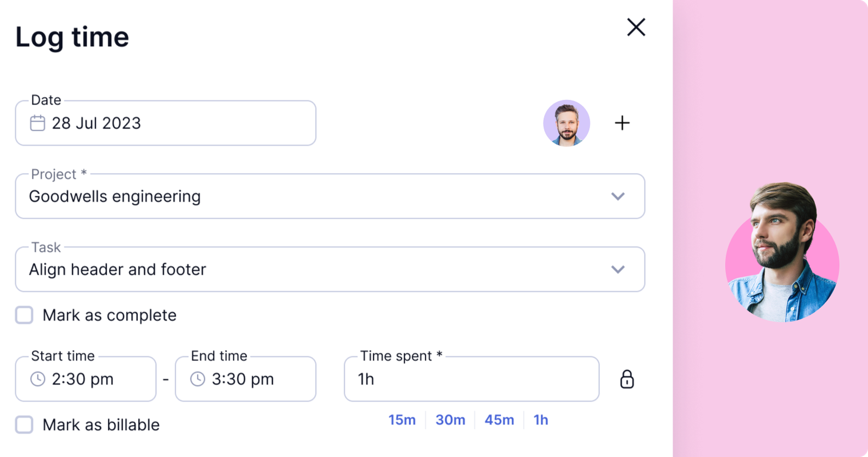This screenshot has height=457, width=868.
Task: Click the clock icon next to Start time
Action: (37, 379)
